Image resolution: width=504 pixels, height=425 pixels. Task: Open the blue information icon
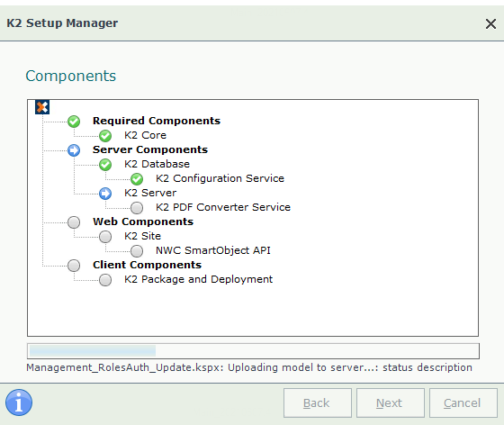point(19,402)
